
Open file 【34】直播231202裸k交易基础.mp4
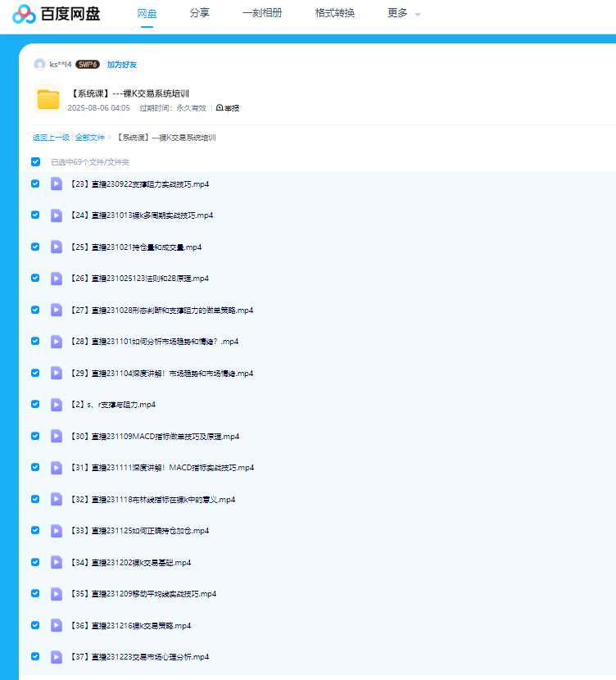tap(130, 563)
